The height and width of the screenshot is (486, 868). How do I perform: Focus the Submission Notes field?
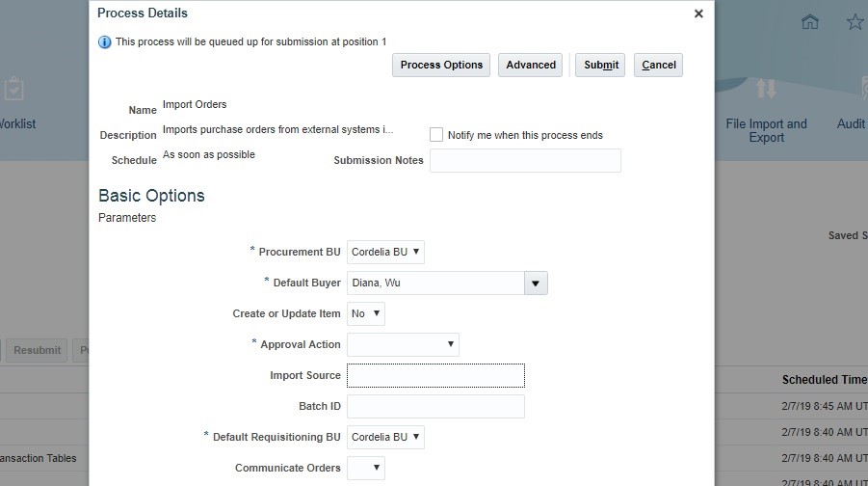click(525, 161)
